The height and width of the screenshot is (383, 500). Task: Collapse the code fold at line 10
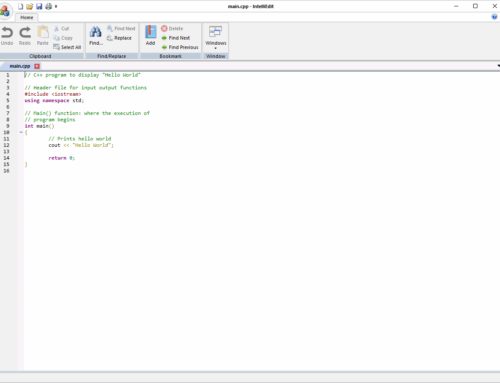point(21,132)
